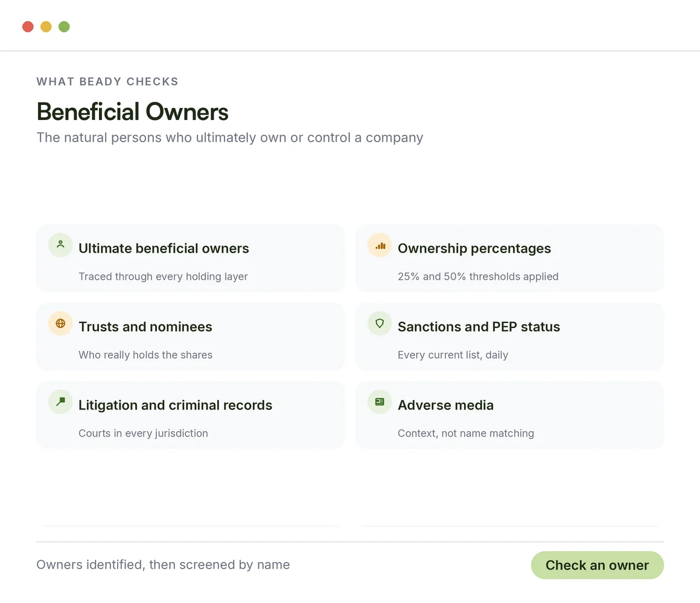The image size is (700, 603).
Task: Click the shield icon beside Sanctions and PEP status
Action: pos(380,323)
